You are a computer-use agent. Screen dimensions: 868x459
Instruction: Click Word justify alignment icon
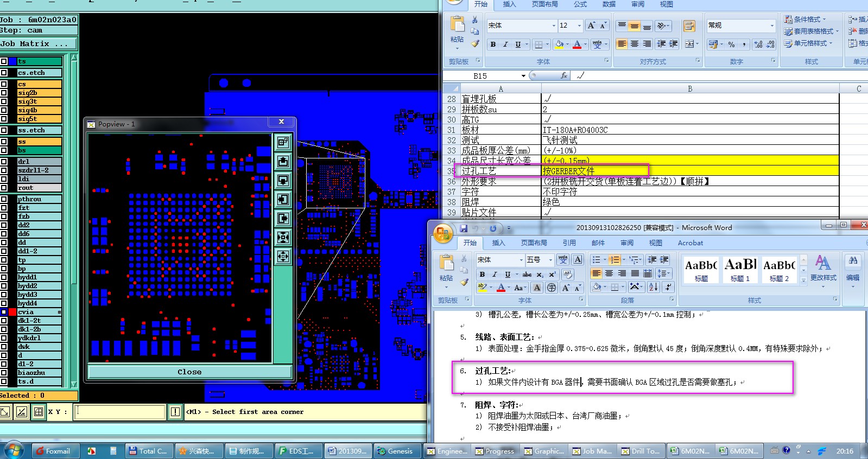(x=635, y=273)
